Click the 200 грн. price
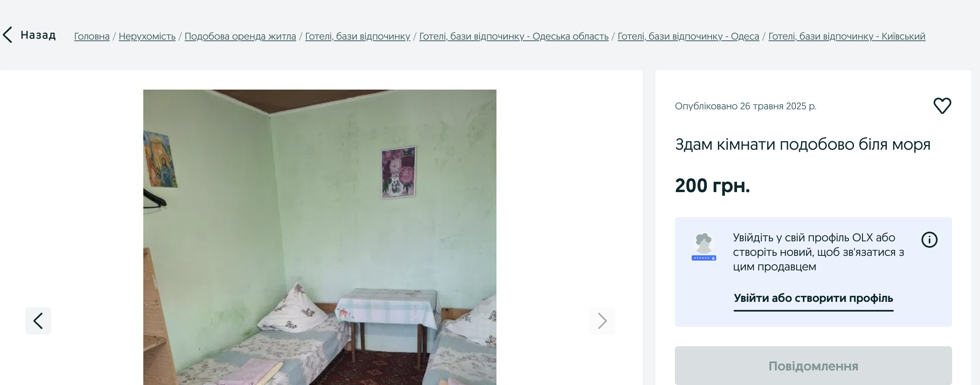Image resolution: width=980 pixels, height=385 pixels. (x=712, y=186)
